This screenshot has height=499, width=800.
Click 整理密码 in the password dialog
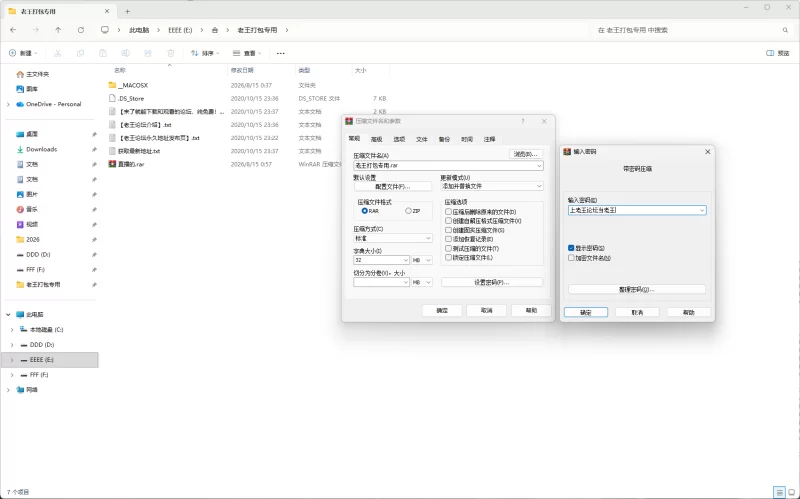(x=637, y=290)
